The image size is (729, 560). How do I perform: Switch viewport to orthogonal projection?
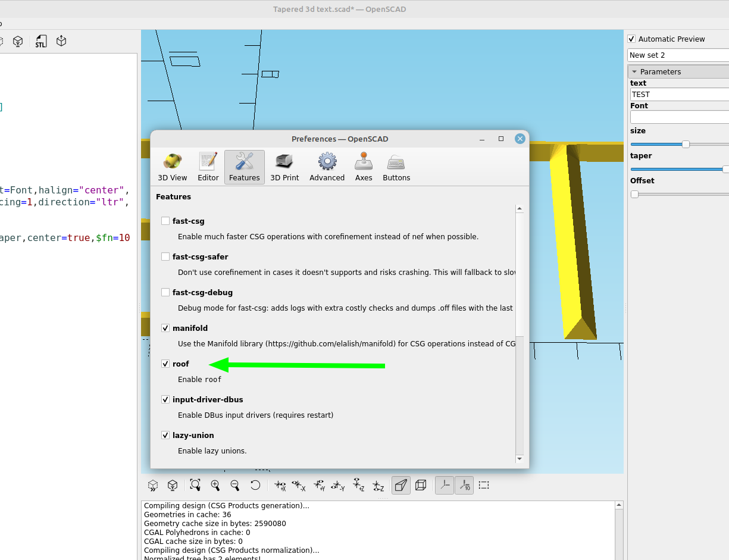coord(421,485)
